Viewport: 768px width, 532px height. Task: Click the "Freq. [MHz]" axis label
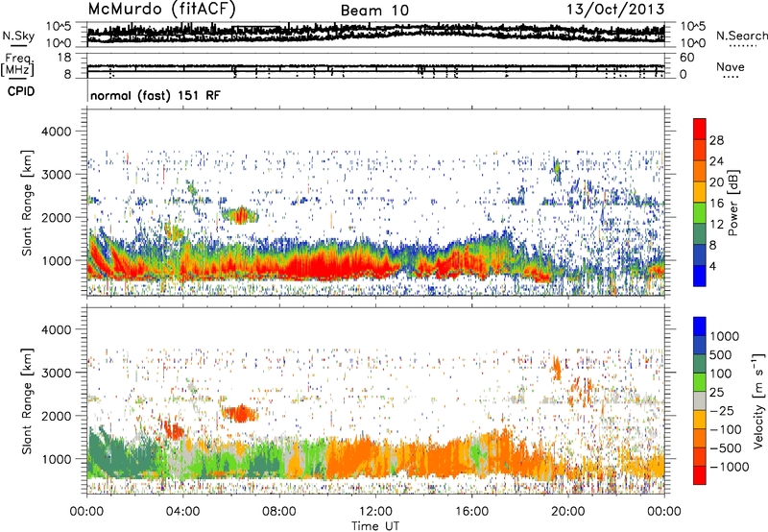click(x=18, y=64)
